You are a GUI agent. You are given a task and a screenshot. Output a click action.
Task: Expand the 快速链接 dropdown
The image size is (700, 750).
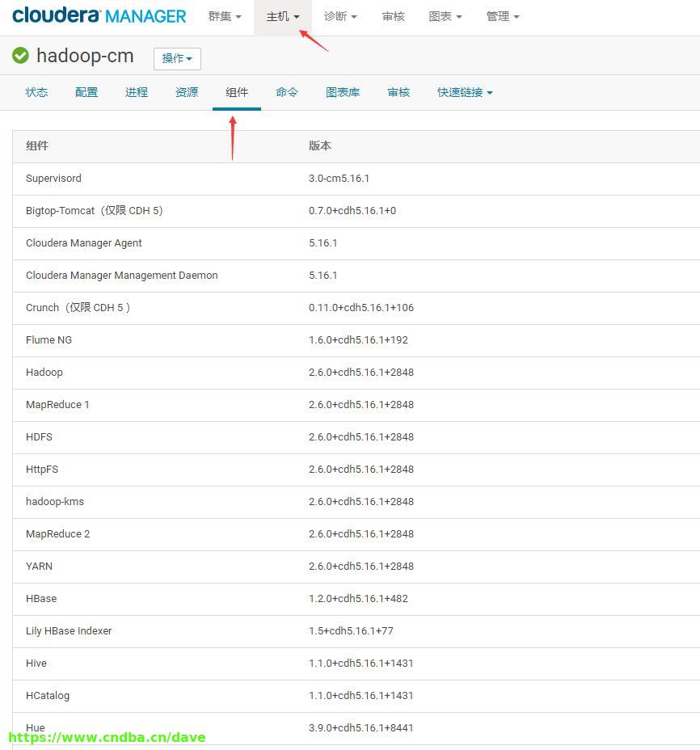465,92
